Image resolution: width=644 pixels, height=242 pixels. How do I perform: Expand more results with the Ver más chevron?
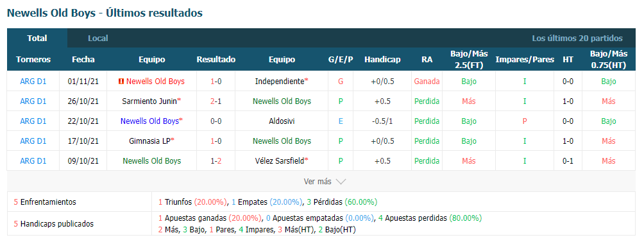coord(341,182)
